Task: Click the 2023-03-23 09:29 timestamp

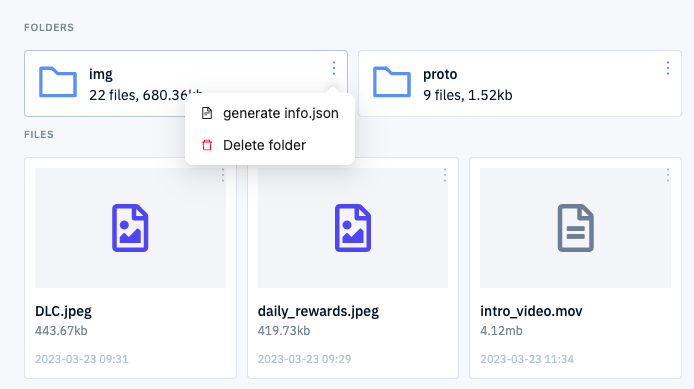Action: pos(305,359)
